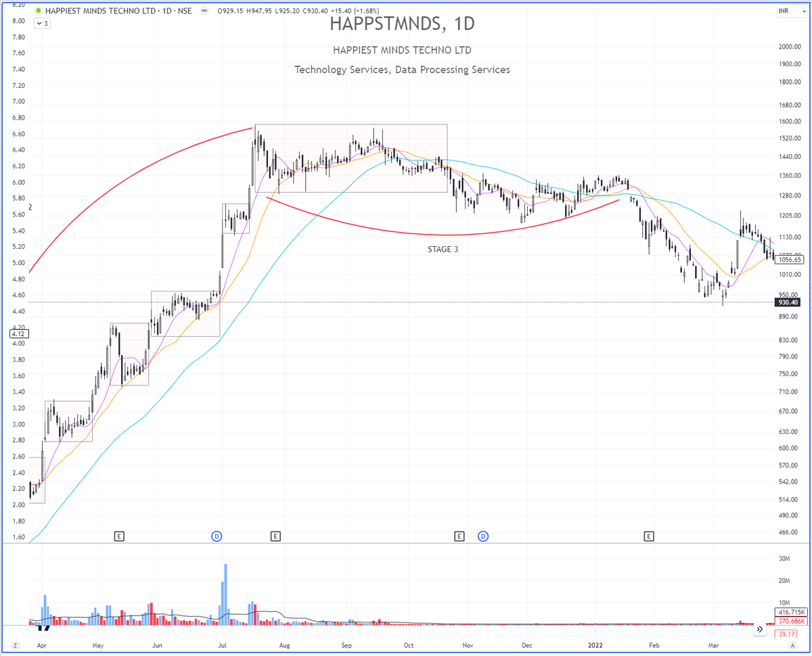Open the dividend D marker near Nov
The width and height of the screenshot is (812, 656).
pyautogui.click(x=484, y=536)
